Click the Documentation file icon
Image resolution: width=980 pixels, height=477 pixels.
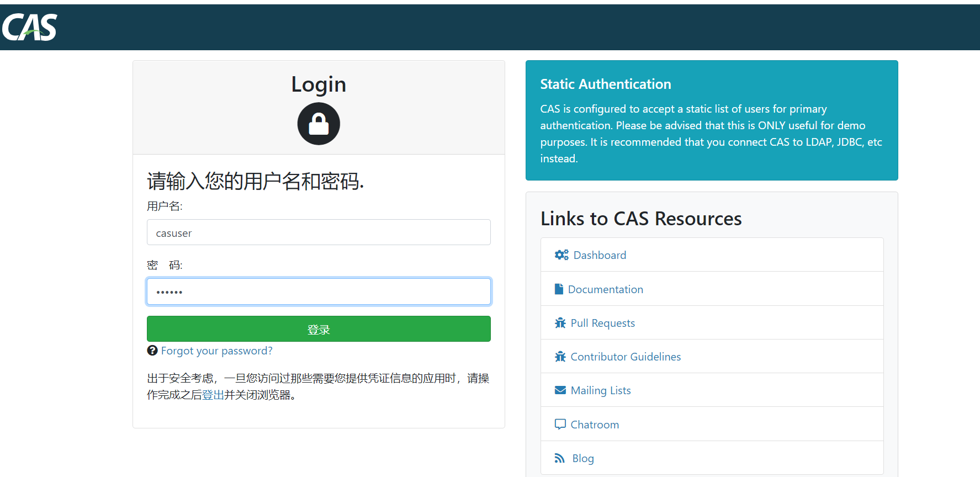(559, 289)
